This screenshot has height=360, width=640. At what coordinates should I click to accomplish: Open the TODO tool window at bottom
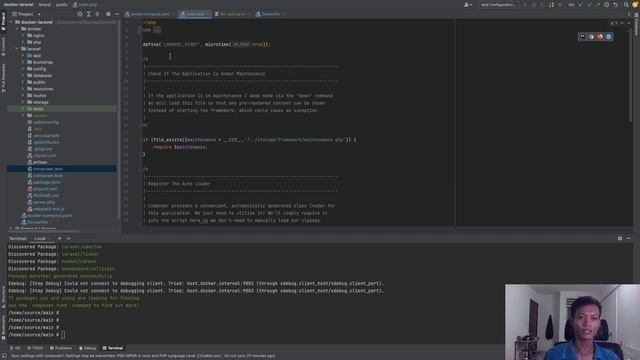(35, 348)
